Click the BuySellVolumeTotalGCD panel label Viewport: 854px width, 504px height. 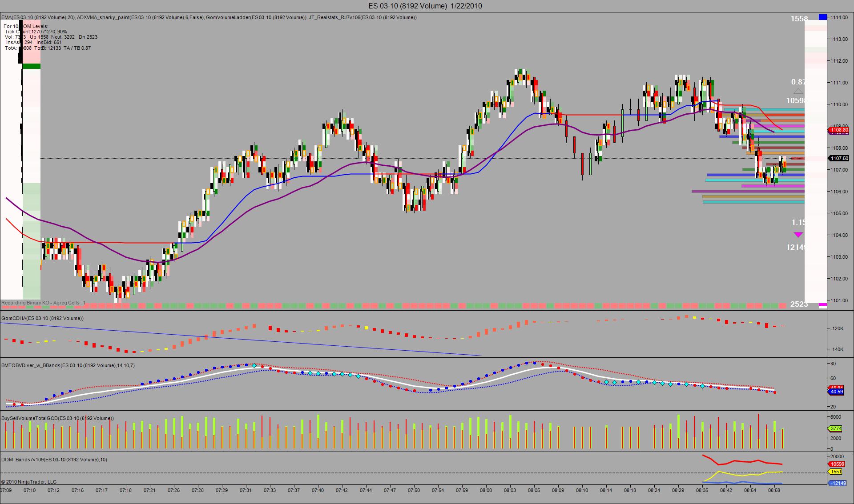click(x=57, y=418)
